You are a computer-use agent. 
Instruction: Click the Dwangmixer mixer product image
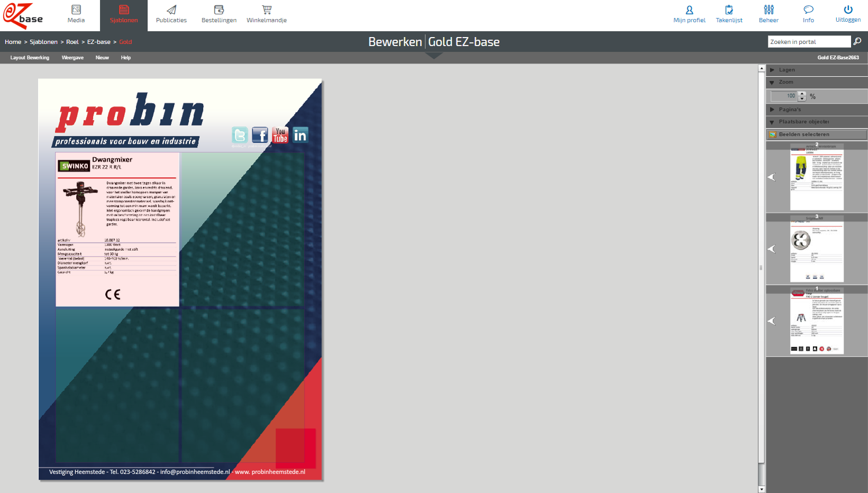pyautogui.click(x=80, y=208)
